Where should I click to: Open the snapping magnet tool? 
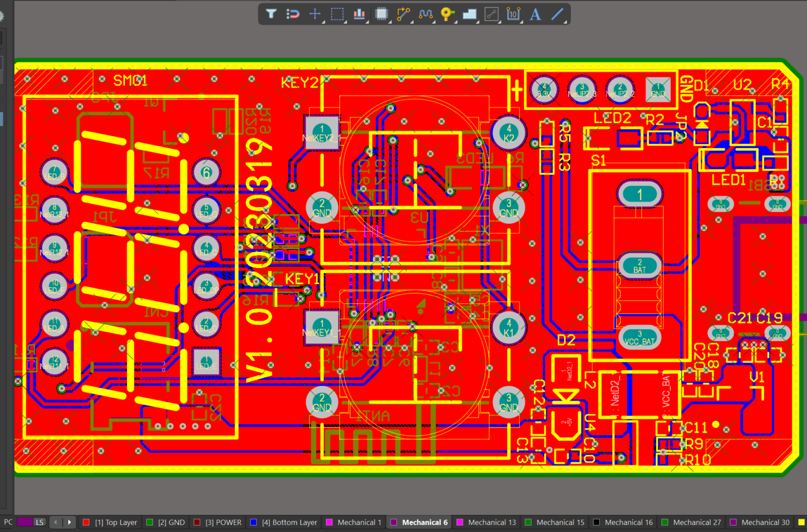[x=293, y=15]
